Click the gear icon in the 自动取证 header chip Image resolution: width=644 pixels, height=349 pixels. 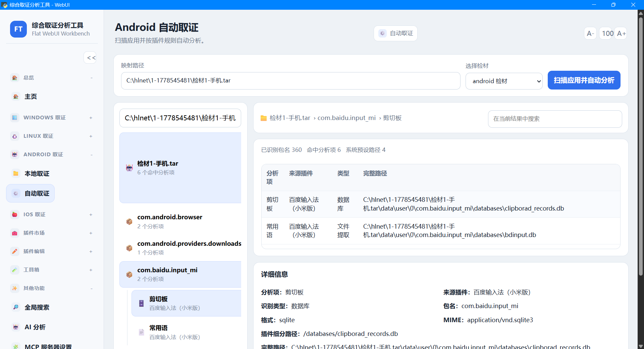point(382,33)
